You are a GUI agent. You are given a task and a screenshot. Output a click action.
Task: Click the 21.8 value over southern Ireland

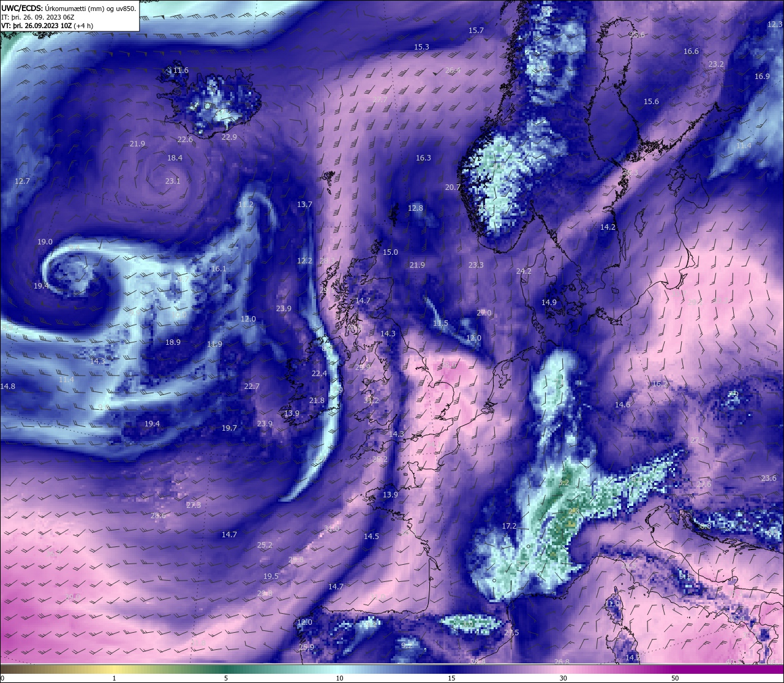pyautogui.click(x=317, y=401)
